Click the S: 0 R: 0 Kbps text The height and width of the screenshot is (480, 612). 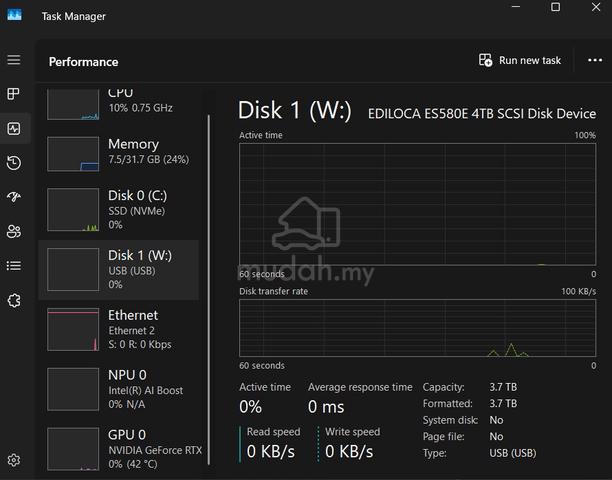139,344
